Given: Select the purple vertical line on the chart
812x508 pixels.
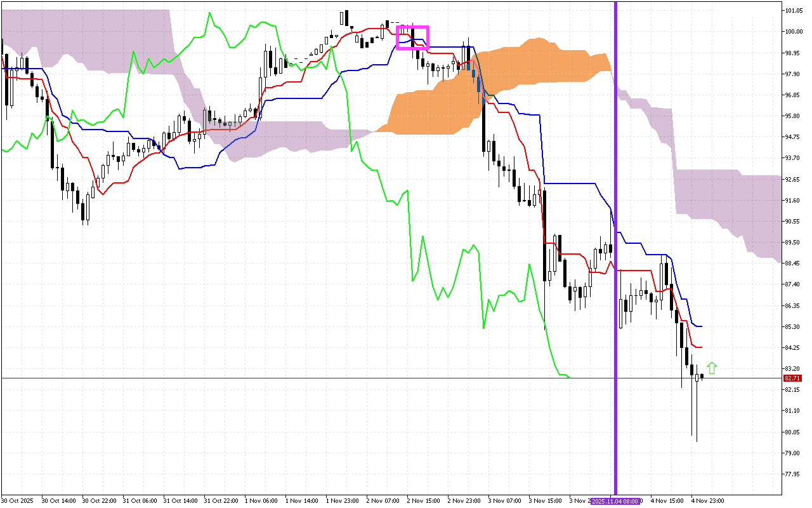Looking at the screenshot, I should coord(615,190).
